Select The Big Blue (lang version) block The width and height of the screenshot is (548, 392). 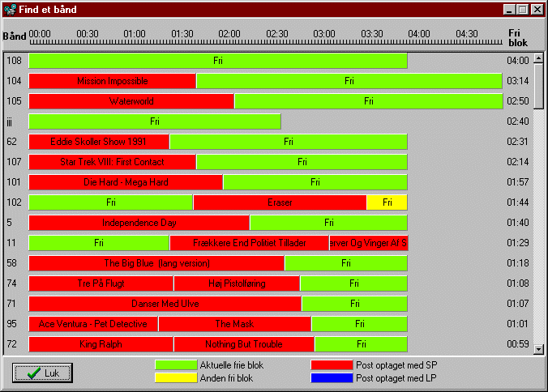[x=156, y=263]
